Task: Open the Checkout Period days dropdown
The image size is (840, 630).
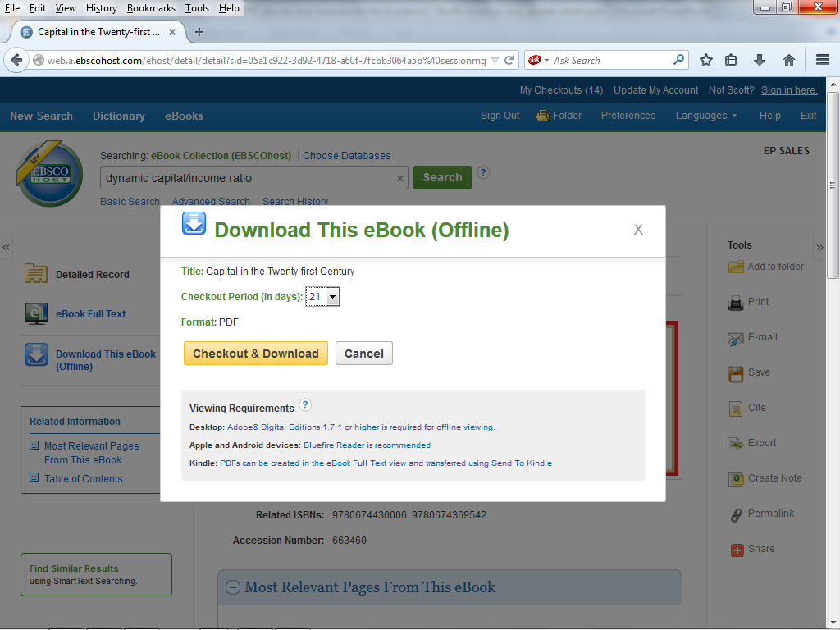Action: click(322, 296)
